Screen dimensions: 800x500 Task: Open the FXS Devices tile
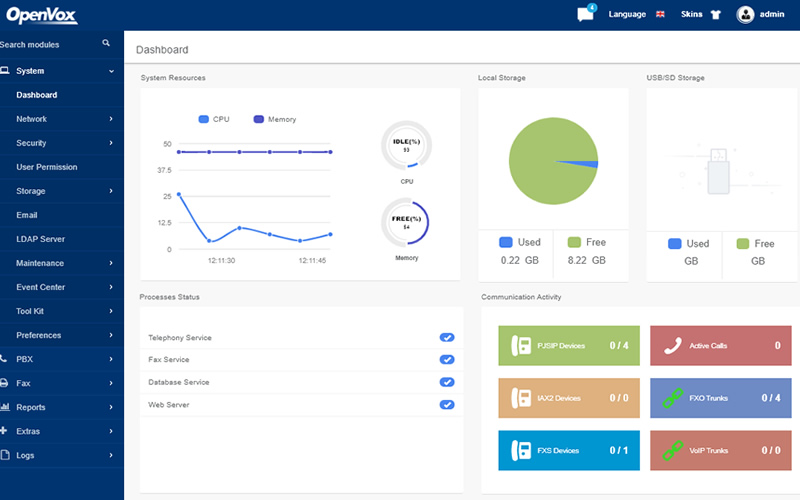569,450
